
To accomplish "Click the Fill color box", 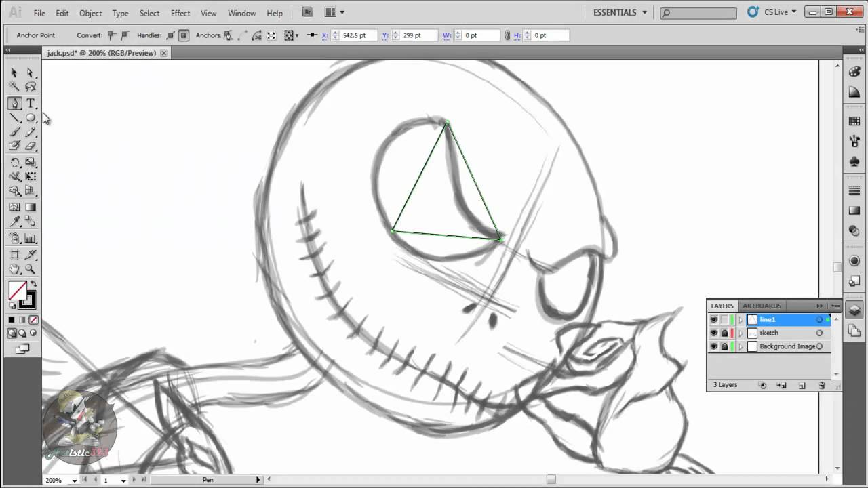I will click(17, 291).
